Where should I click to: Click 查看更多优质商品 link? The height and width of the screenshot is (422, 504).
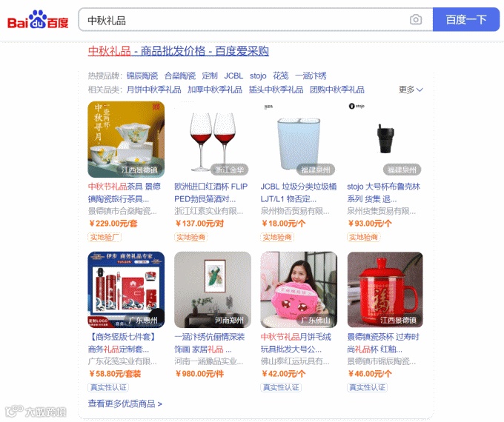click(125, 403)
